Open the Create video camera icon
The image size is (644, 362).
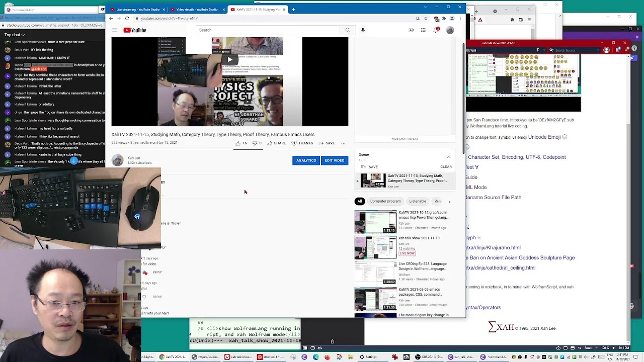[411, 30]
